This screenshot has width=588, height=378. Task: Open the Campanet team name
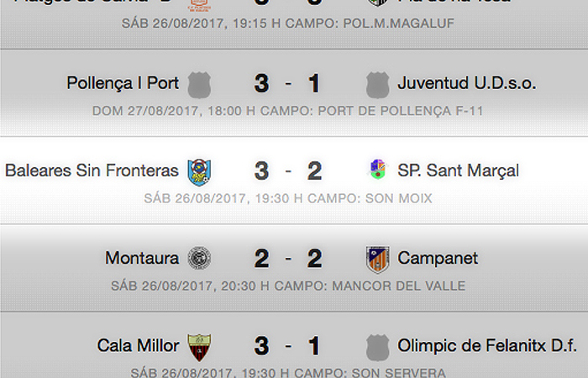click(x=438, y=259)
